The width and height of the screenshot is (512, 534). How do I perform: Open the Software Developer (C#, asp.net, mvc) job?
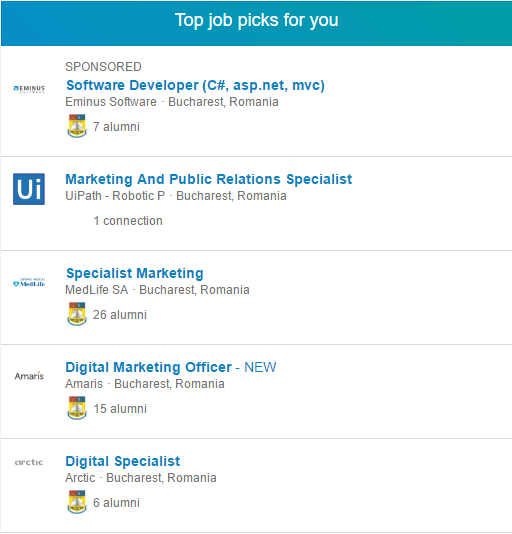pyautogui.click(x=195, y=85)
